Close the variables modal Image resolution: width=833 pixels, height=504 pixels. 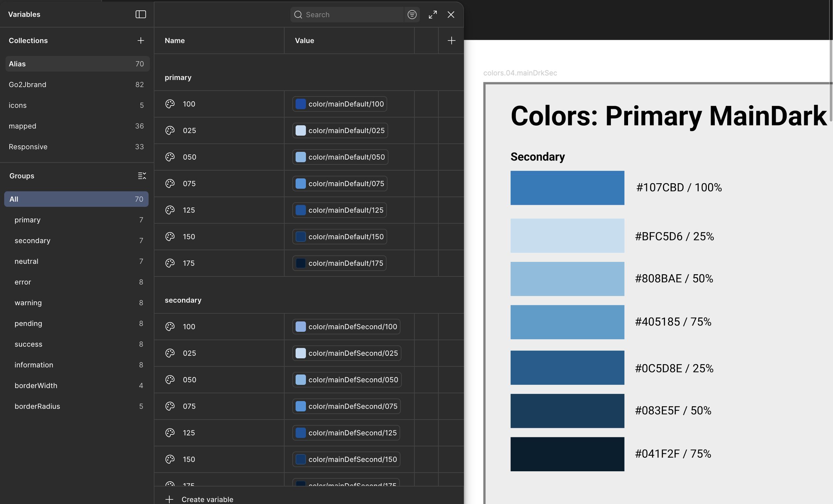(451, 15)
